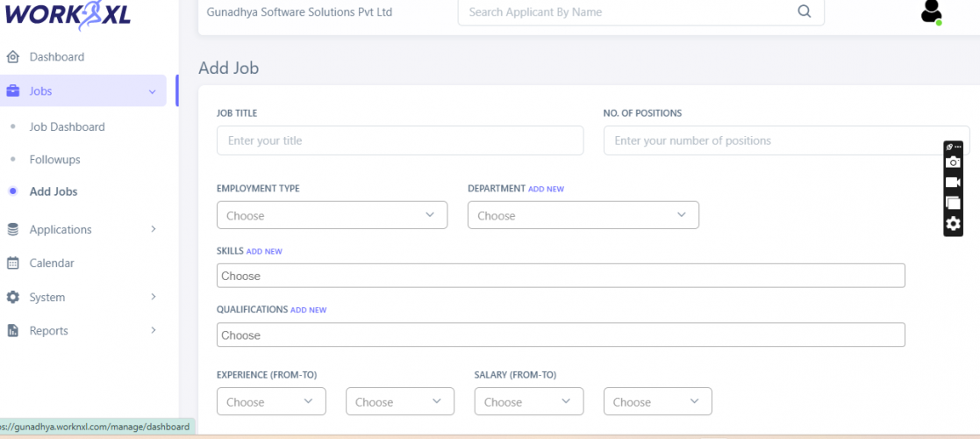Open Reports menu item

[x=49, y=331]
